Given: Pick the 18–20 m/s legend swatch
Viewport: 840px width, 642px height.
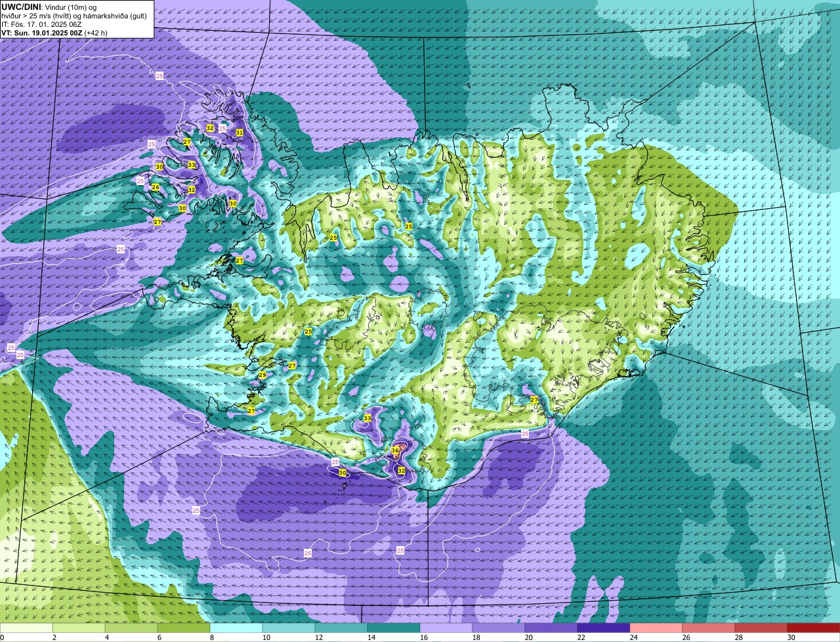Looking at the screenshot, I should tap(499, 628).
